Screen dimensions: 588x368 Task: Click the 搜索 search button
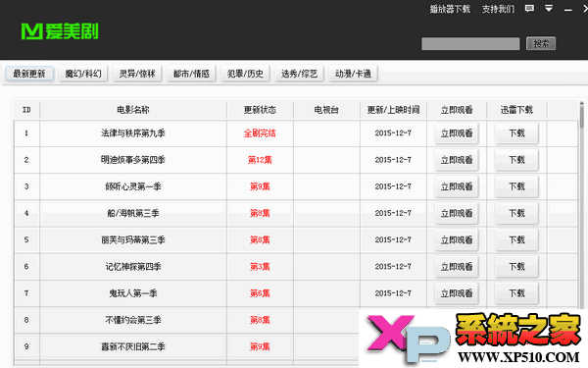541,43
